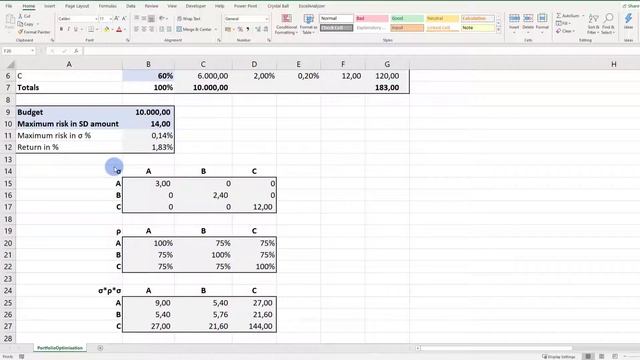Decrease font size with small A
Screen dimensions: 640x360
pyautogui.click(x=124, y=19)
